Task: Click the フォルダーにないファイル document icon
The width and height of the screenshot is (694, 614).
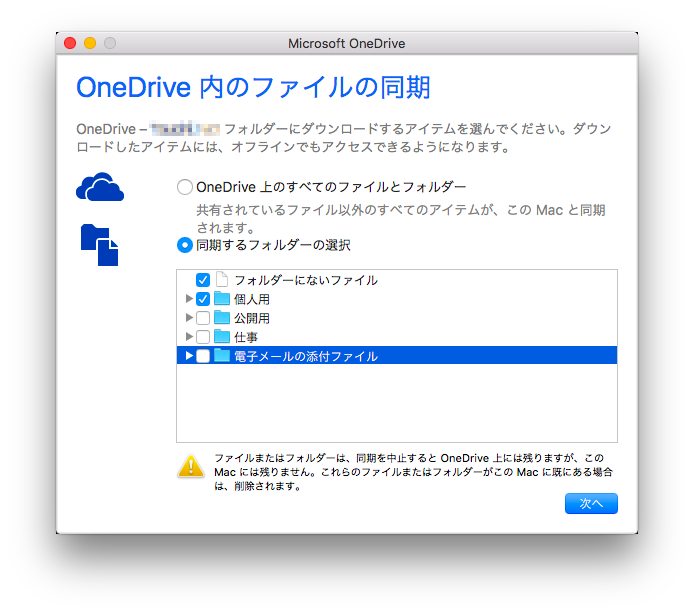Action: click(222, 279)
